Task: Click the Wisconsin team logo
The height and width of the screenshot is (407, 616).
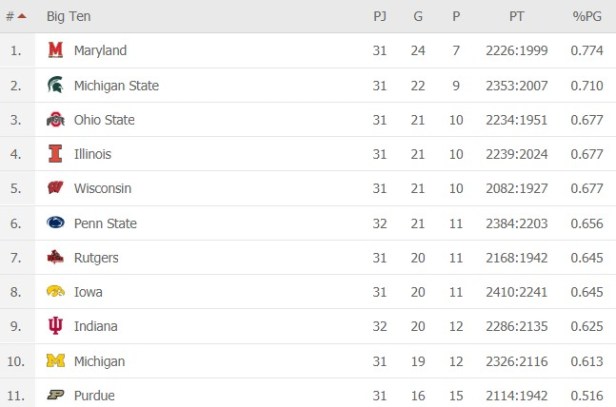Action: [x=55, y=189]
